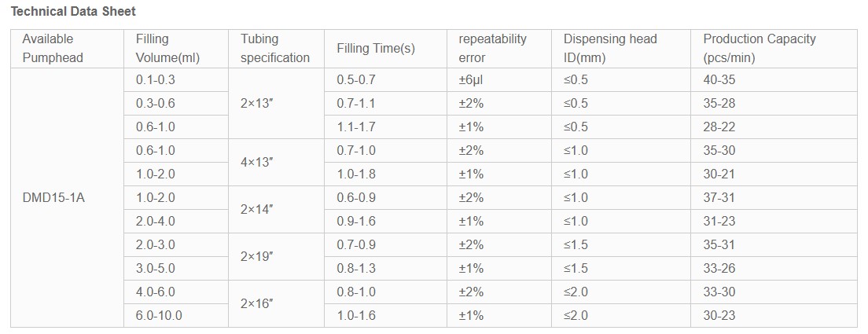Select the 1.1-1.7 filling time cell
The height and width of the screenshot is (334, 868).
356,127
